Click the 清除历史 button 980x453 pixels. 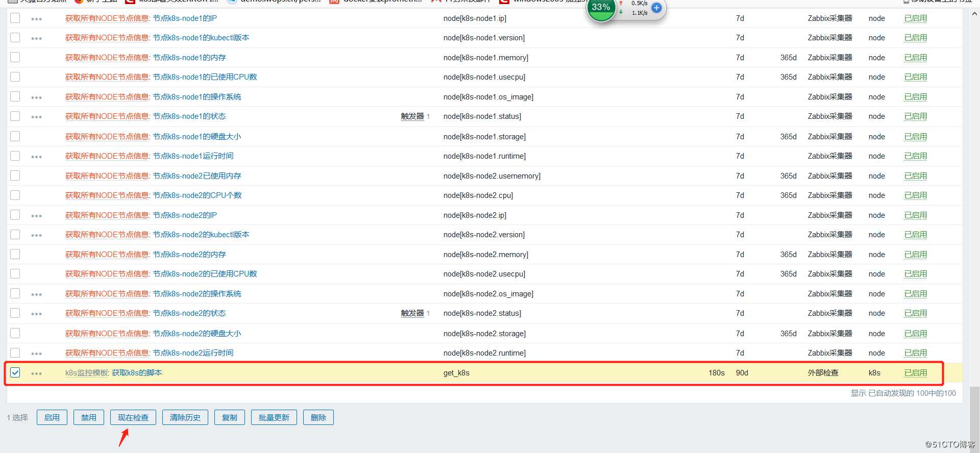click(x=185, y=417)
